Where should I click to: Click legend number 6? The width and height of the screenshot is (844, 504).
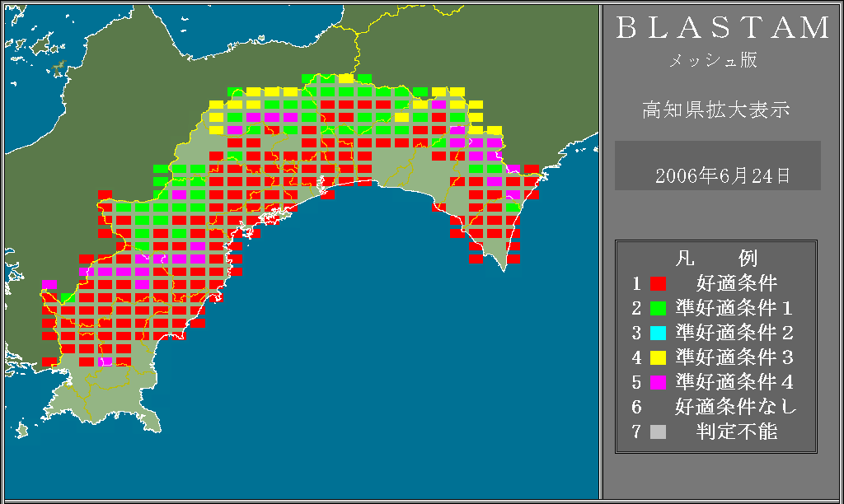tap(637, 407)
